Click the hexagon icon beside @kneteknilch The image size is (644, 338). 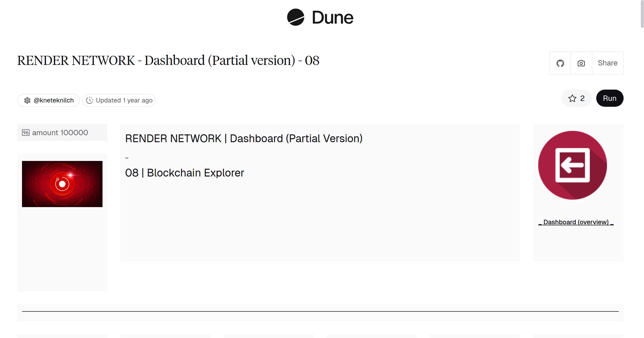point(27,100)
